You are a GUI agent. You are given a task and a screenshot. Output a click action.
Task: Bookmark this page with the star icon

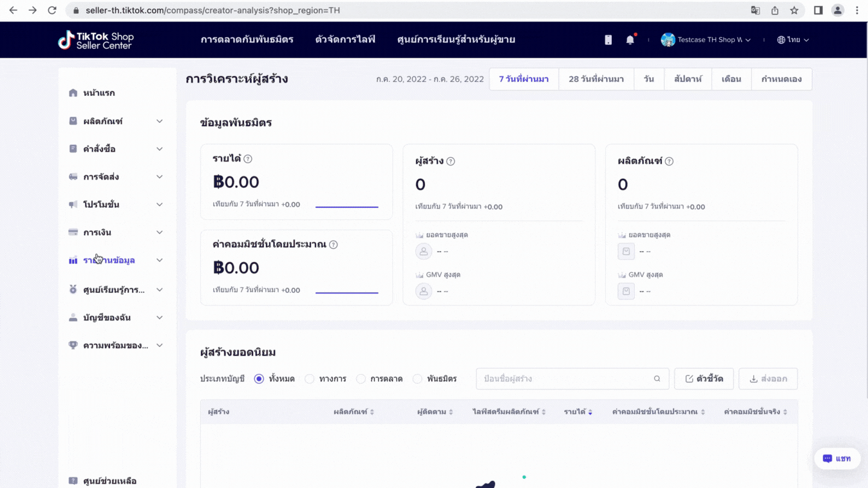click(x=794, y=10)
